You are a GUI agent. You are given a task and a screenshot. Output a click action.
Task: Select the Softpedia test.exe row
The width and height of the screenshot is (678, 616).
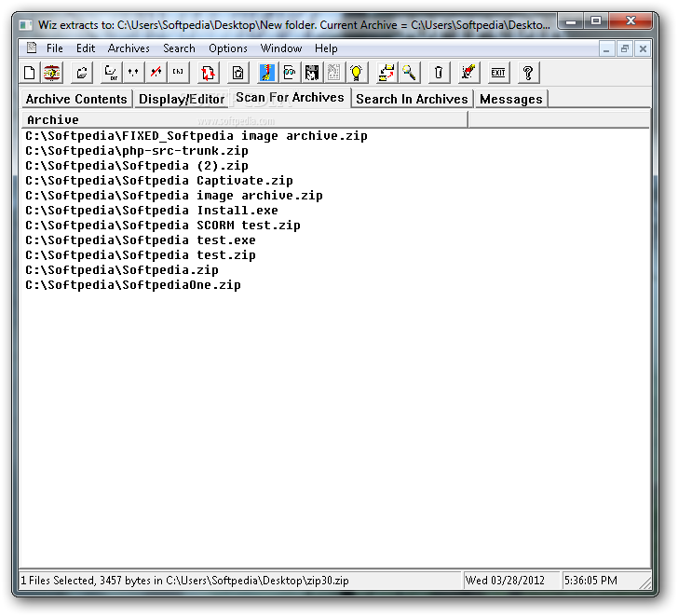pyautogui.click(x=141, y=240)
